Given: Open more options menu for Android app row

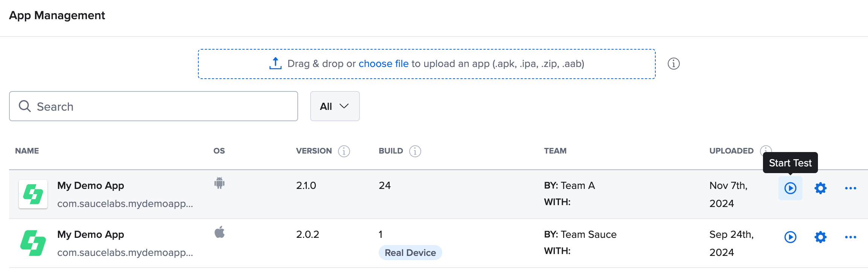Looking at the screenshot, I should click(850, 188).
